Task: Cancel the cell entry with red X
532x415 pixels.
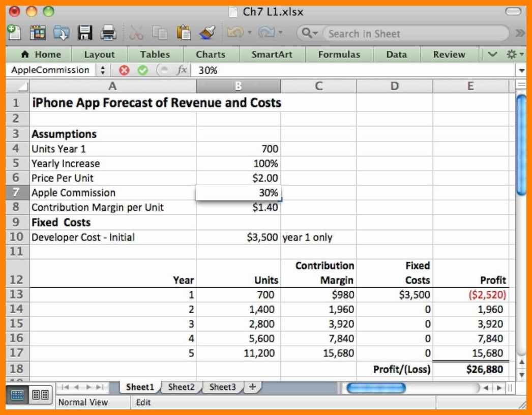Action: (124, 70)
